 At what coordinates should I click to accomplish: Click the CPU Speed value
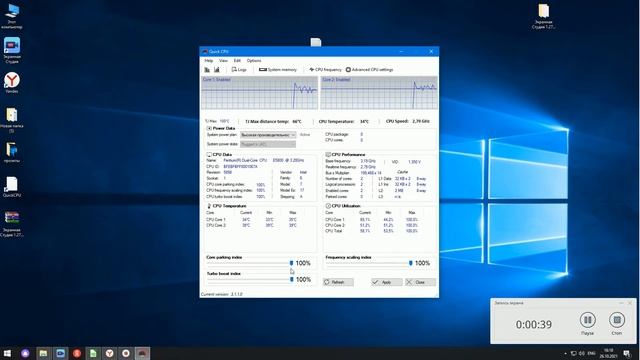[x=421, y=121]
